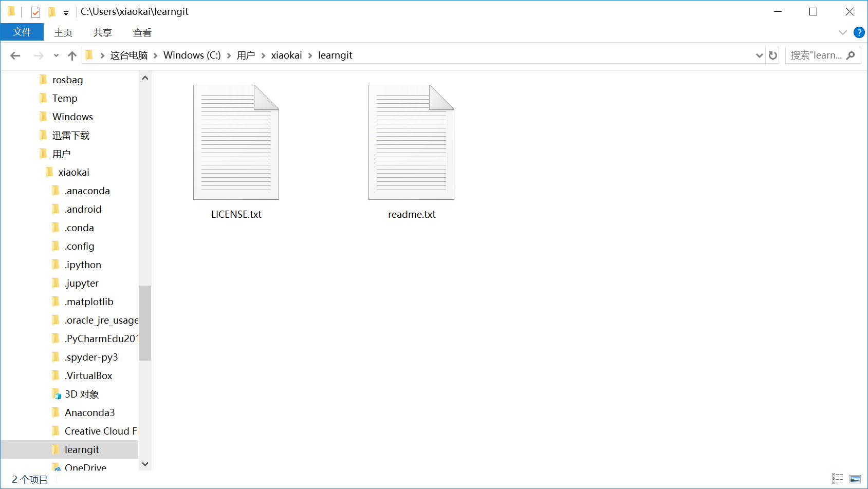
Task: Click the navigation pane scrollbar thumb
Action: coord(145,323)
